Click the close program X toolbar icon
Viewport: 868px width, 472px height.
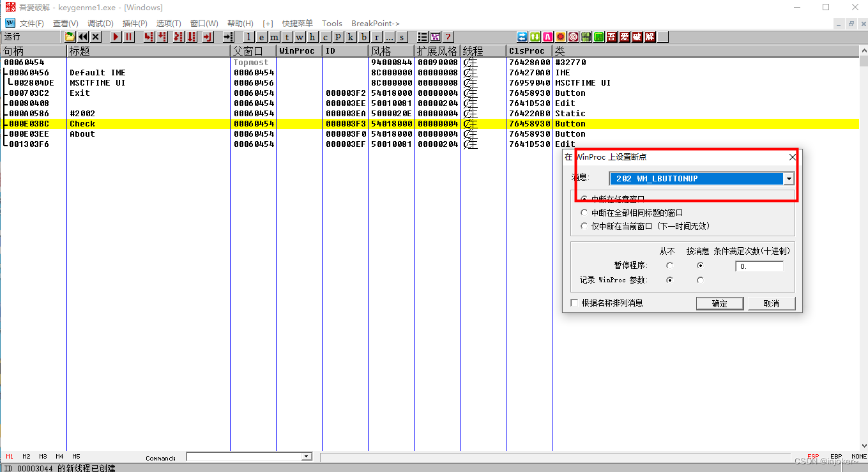96,37
